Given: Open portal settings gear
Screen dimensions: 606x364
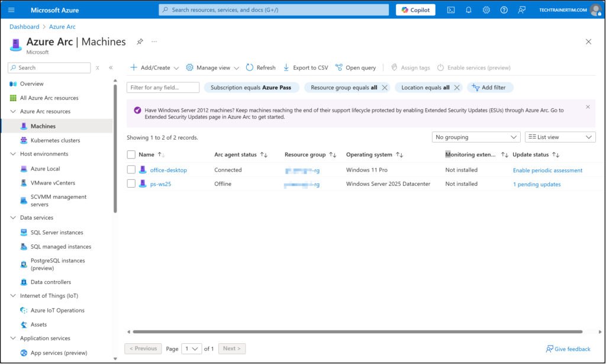Looking at the screenshot, I should [x=486, y=10].
